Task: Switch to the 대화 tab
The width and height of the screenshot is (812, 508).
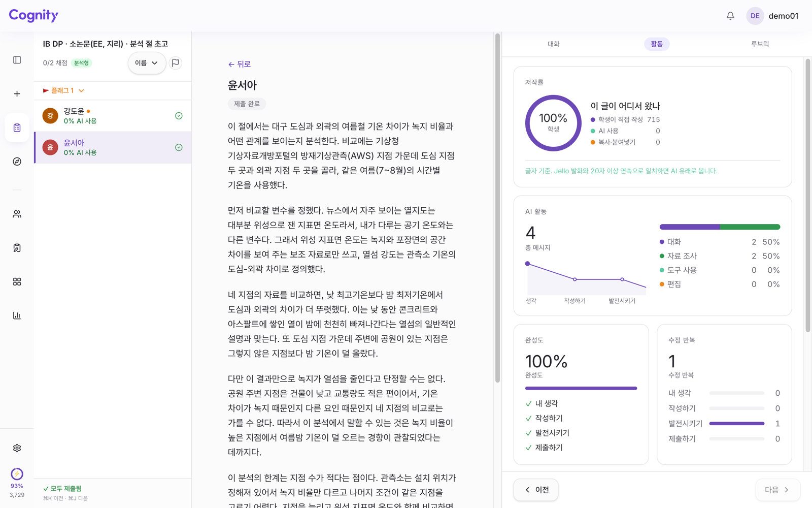Action: click(553, 44)
